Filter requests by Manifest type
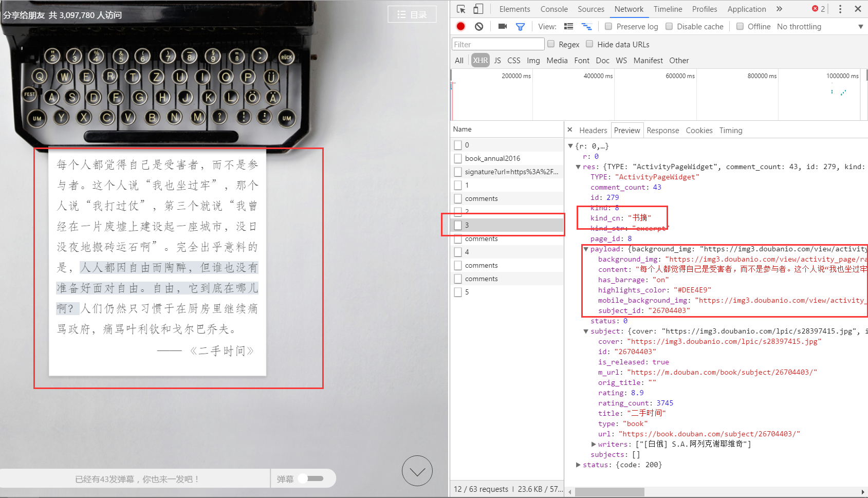The height and width of the screenshot is (498, 868). (x=648, y=61)
